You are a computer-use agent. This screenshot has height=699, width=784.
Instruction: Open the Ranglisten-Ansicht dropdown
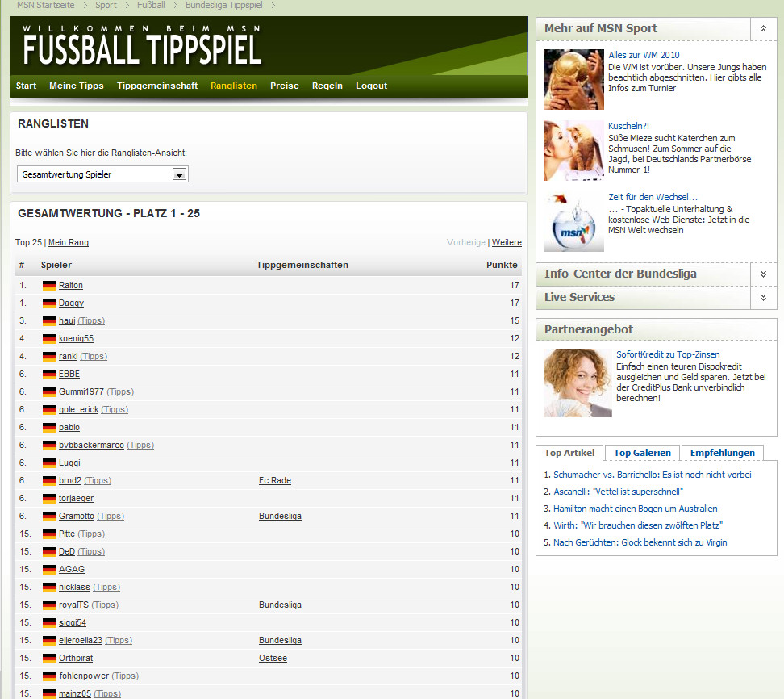point(102,174)
